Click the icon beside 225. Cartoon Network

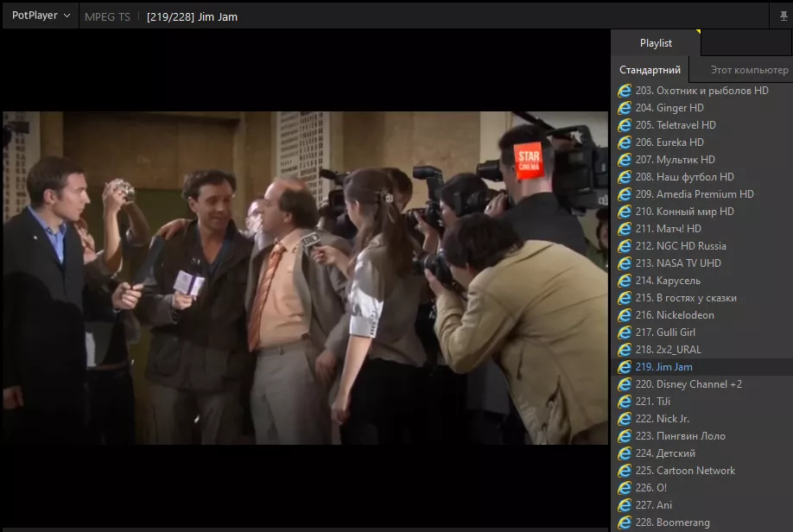coord(625,471)
